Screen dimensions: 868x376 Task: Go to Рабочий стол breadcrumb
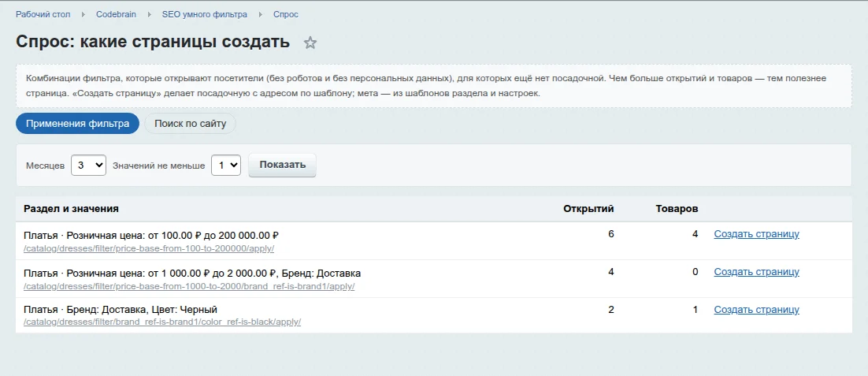43,14
